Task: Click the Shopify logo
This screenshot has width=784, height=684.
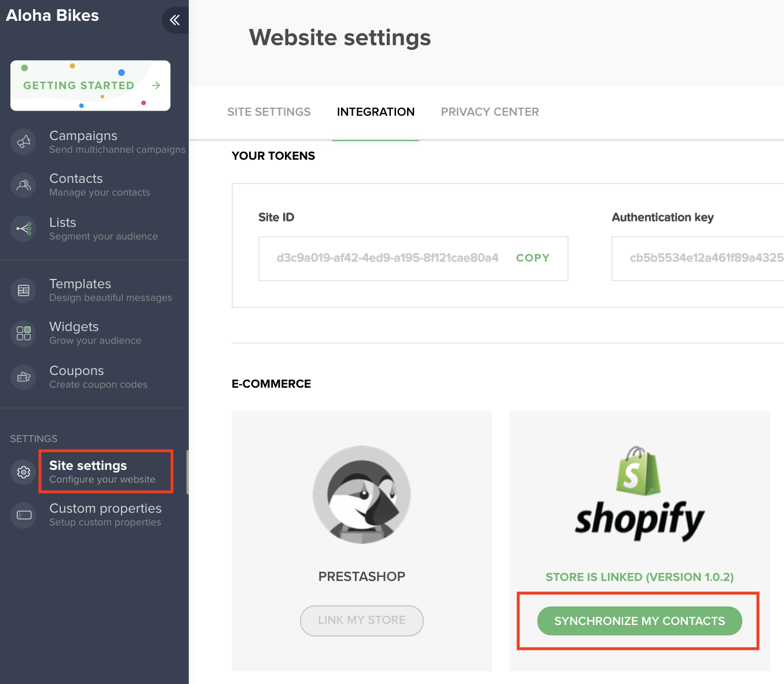Action: [639, 494]
